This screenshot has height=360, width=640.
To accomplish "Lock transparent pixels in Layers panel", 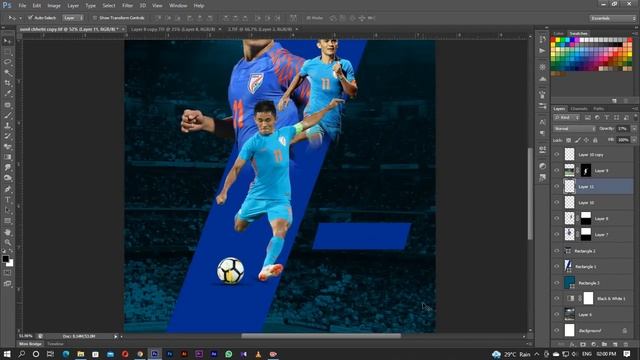I will 569,140.
